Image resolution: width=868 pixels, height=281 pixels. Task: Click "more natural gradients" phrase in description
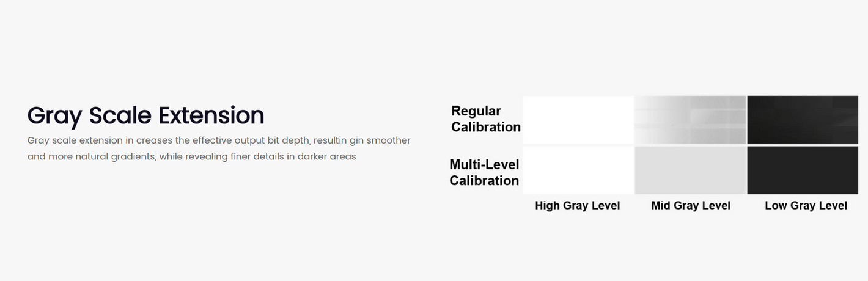click(101, 156)
